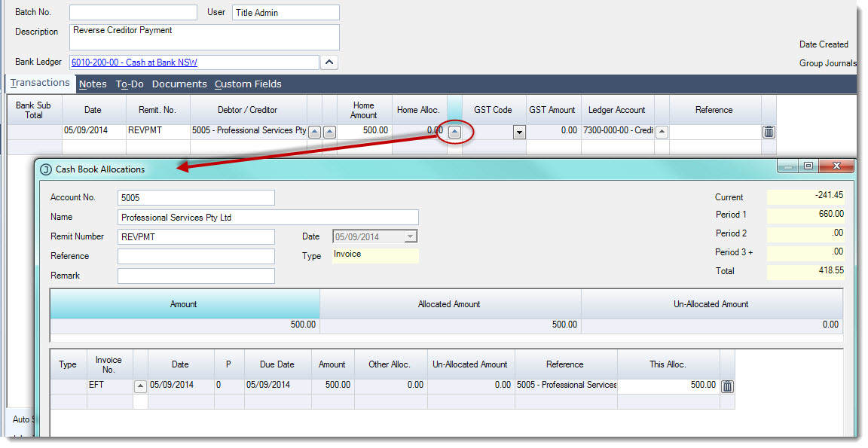868x448 pixels.
Task: Switch to the Transactions tab
Action: tap(40, 83)
